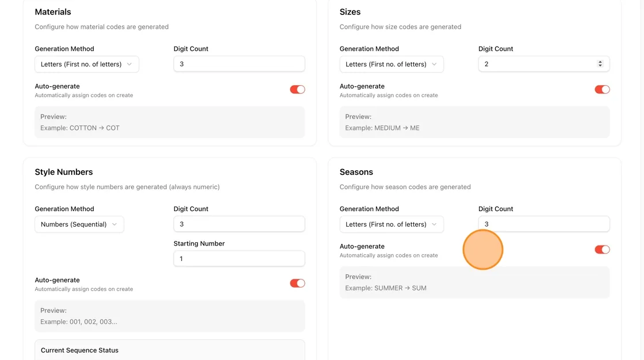Screen dimensions: 644x360
Task: Click preview text 'Example: 001, 002, 003...'
Action: tap(78, 322)
